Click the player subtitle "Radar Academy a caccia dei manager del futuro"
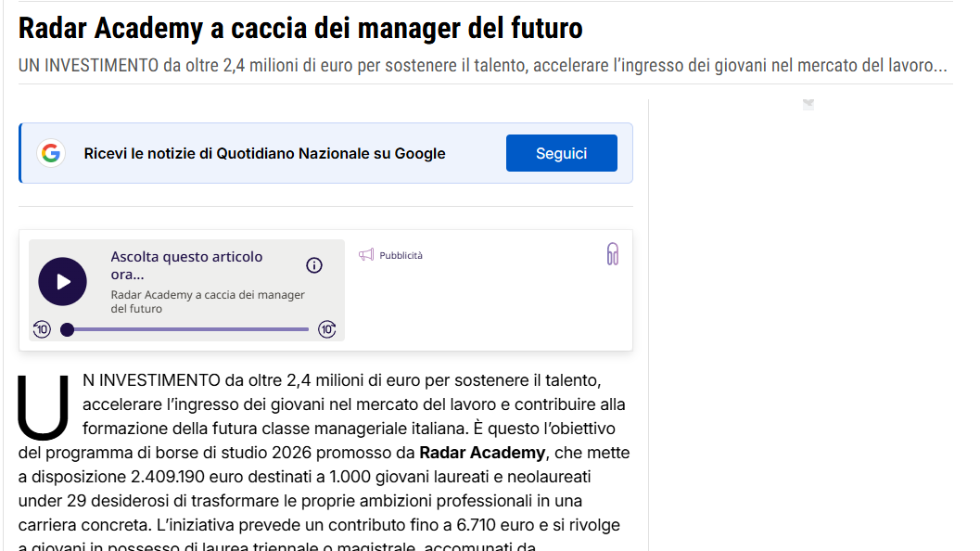 208,301
